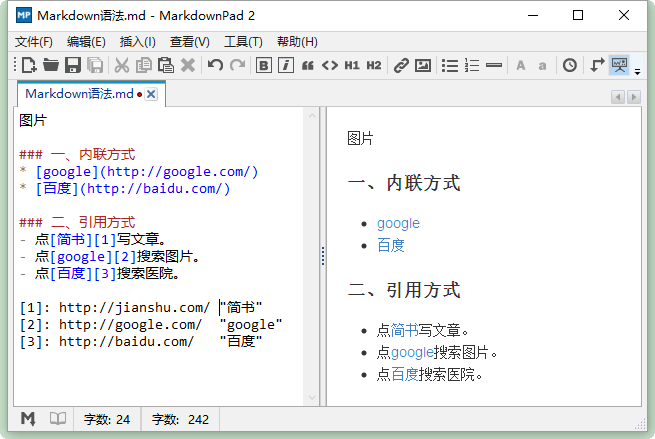Click the 二、引用方式 preview heading
This screenshot has width=655, height=439.
[404, 290]
